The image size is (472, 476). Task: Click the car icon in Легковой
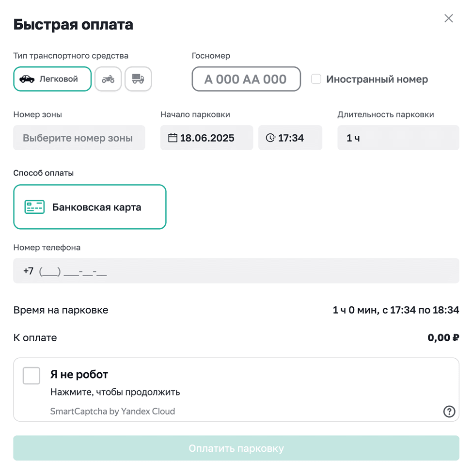[27, 79]
